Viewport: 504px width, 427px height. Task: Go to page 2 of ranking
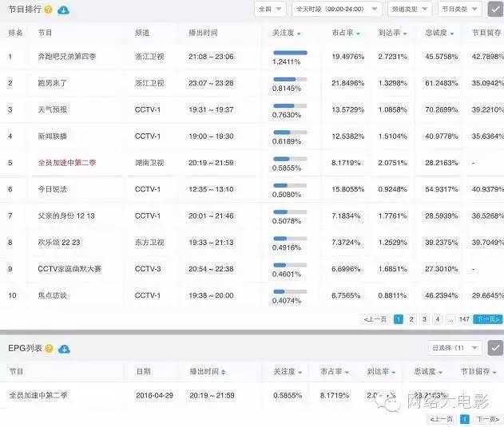click(x=411, y=319)
